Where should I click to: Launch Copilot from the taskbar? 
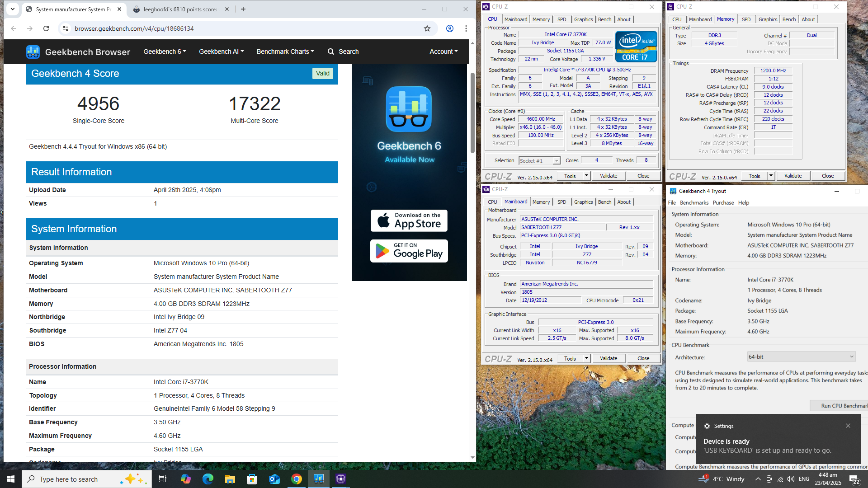point(185,479)
